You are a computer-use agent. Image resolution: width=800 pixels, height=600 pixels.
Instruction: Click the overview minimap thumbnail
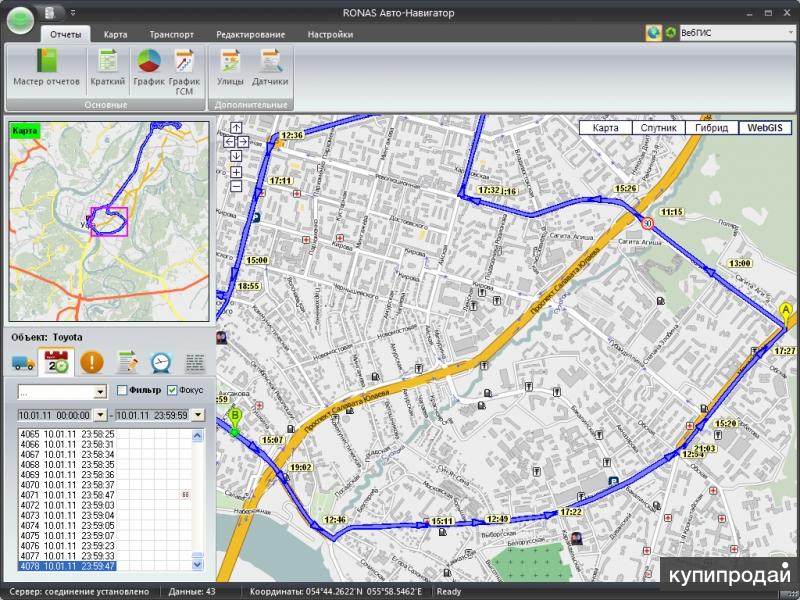tap(109, 221)
